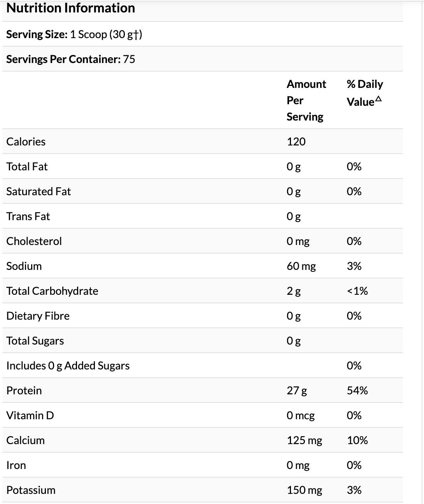Click the <1% daily value for carbohydrate

[357, 291]
